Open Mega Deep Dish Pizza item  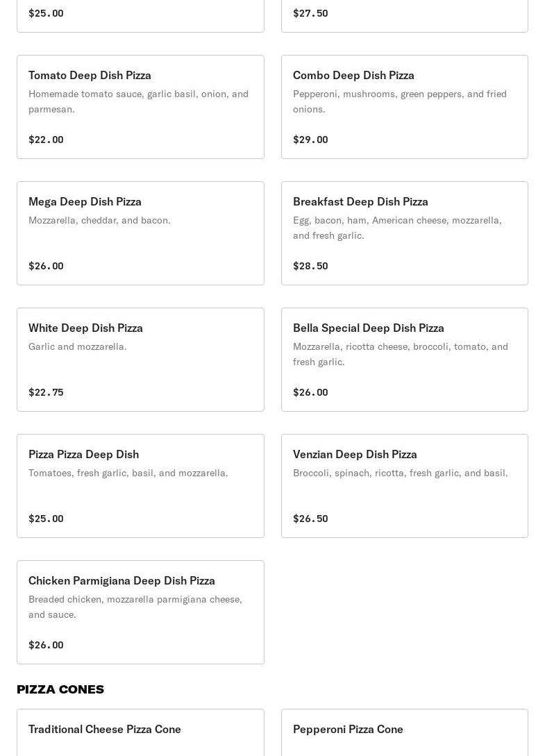point(140,233)
